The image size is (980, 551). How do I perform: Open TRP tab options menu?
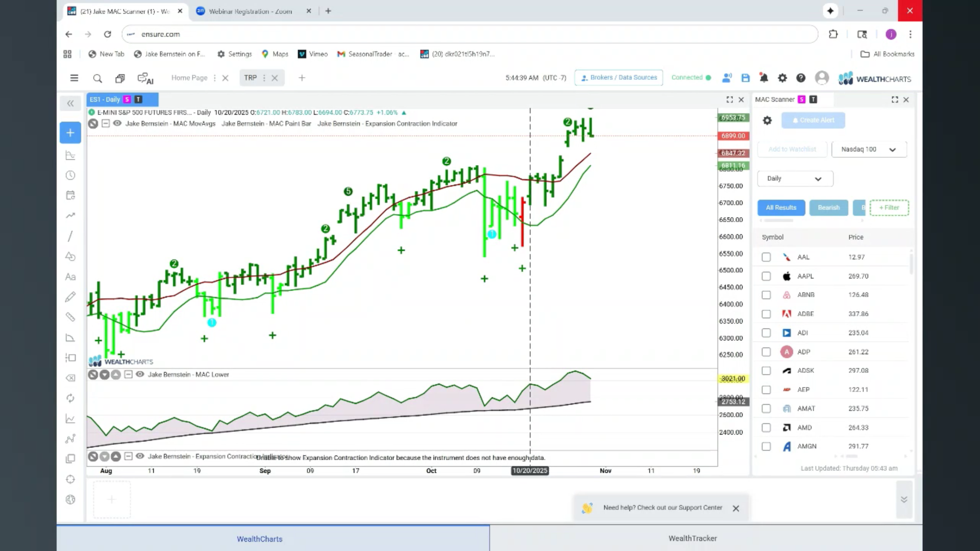click(x=264, y=78)
